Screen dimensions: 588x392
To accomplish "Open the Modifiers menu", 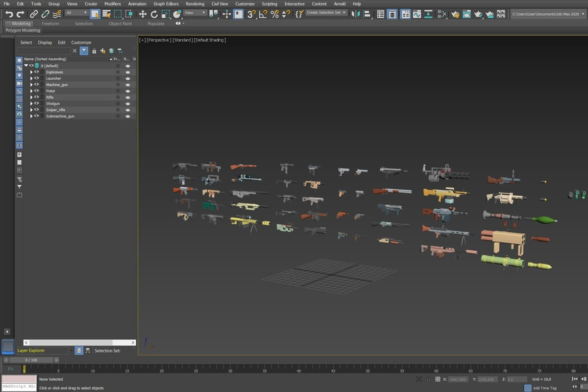I will [112, 4].
